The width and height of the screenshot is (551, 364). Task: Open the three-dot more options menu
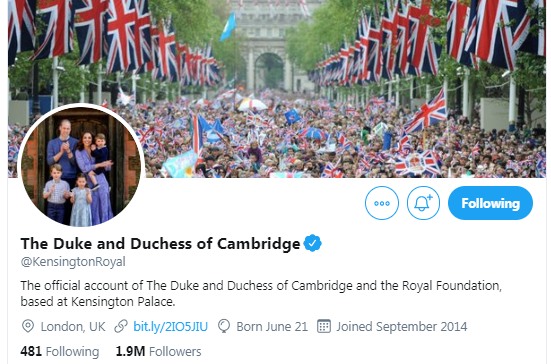[382, 203]
